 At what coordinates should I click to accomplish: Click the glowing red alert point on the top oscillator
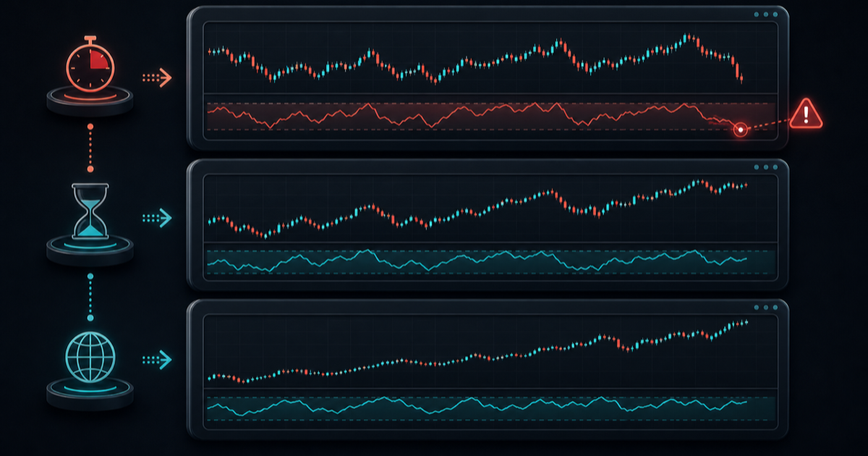(x=740, y=130)
